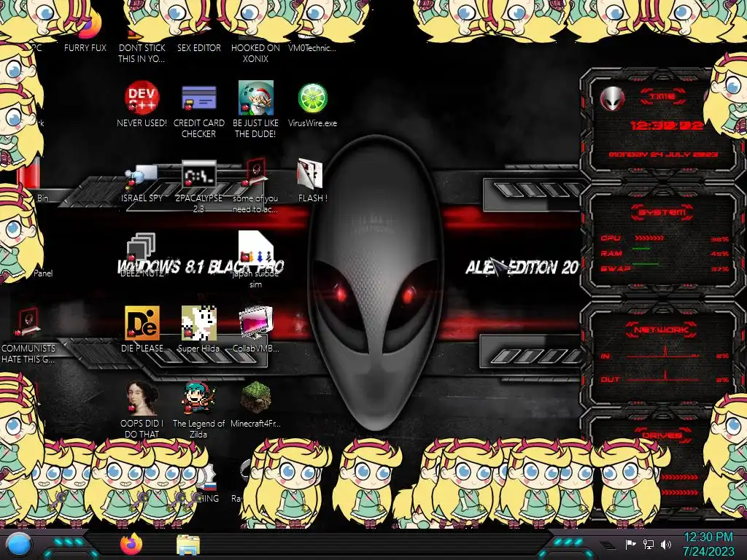
Task: Select the DRIVES gadget header
Action: tap(662, 435)
